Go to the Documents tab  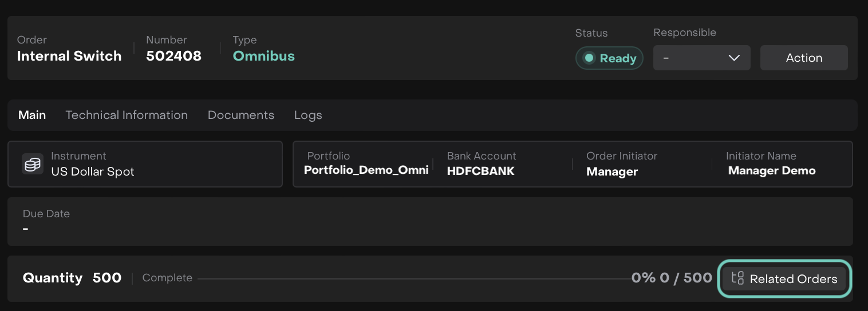tap(241, 115)
